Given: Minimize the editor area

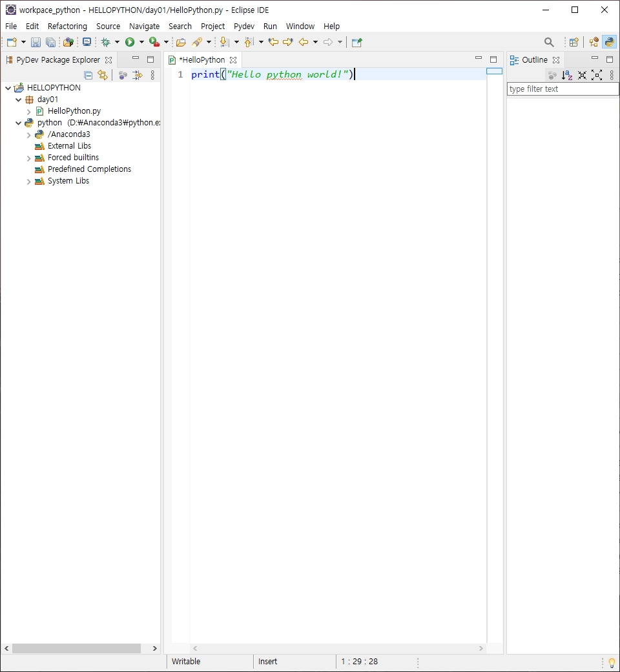Looking at the screenshot, I should pos(479,58).
